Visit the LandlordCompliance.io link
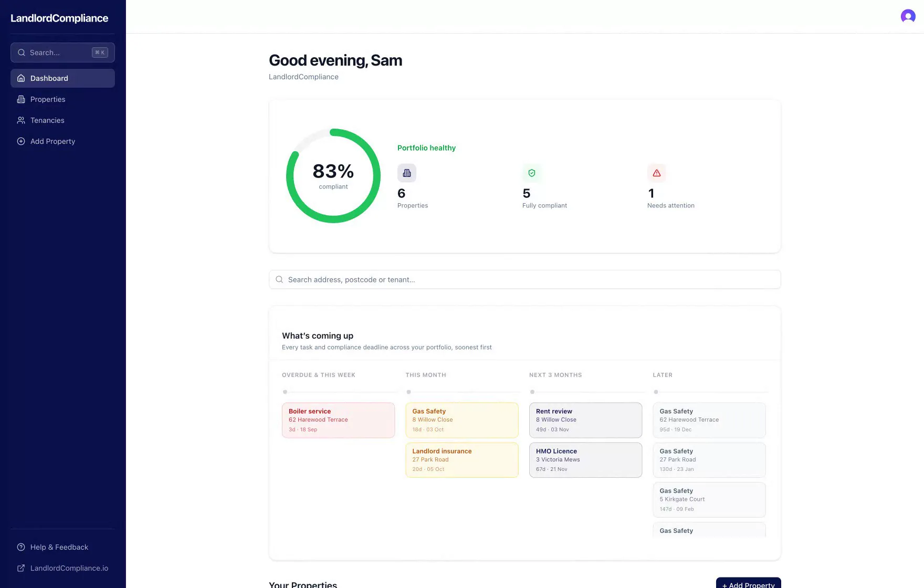The width and height of the screenshot is (924, 588). 62,568
